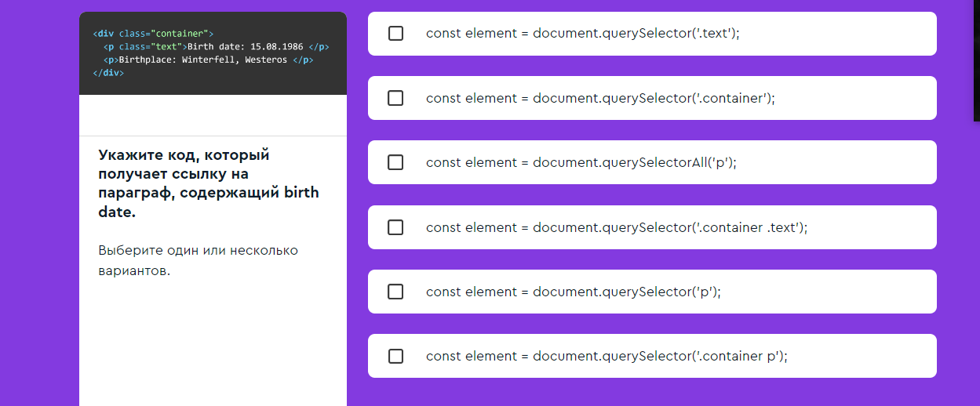Enable the querySelectorAll('p') checkbox
The image size is (980, 406).
396,162
